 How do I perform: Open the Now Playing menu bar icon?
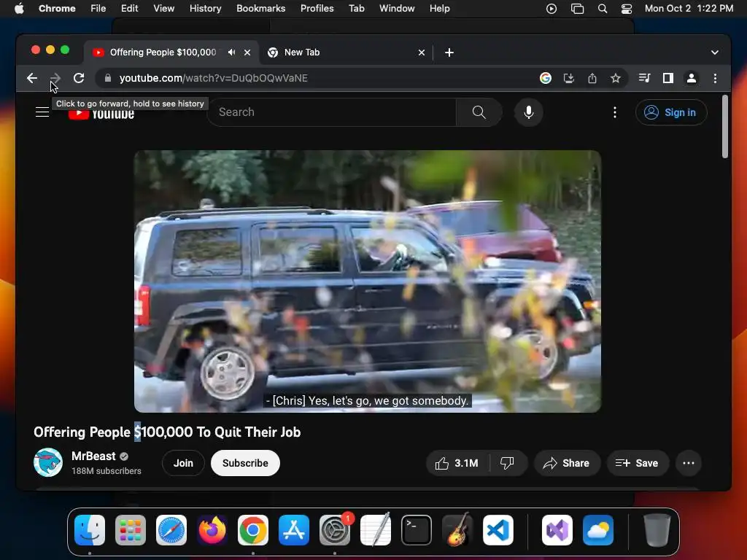click(x=551, y=9)
